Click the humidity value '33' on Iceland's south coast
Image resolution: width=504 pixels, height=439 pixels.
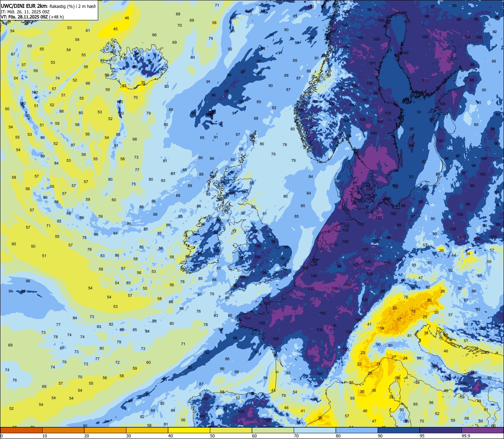[124, 85]
